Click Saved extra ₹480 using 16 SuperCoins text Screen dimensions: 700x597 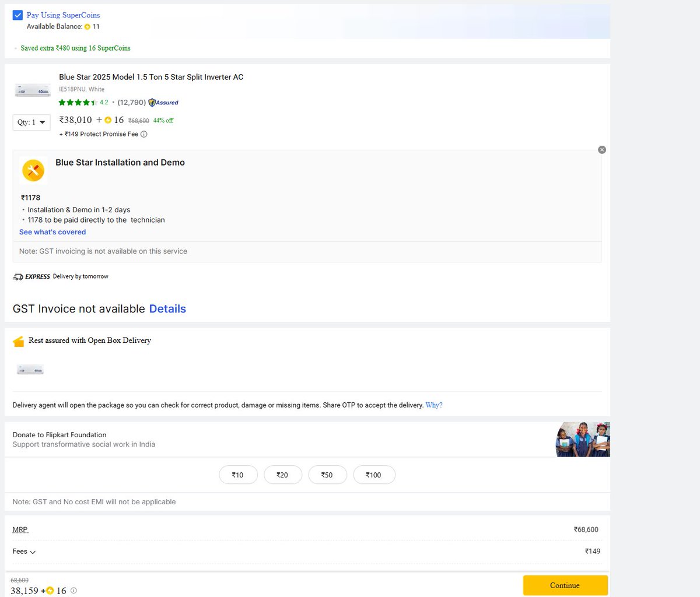(x=76, y=48)
